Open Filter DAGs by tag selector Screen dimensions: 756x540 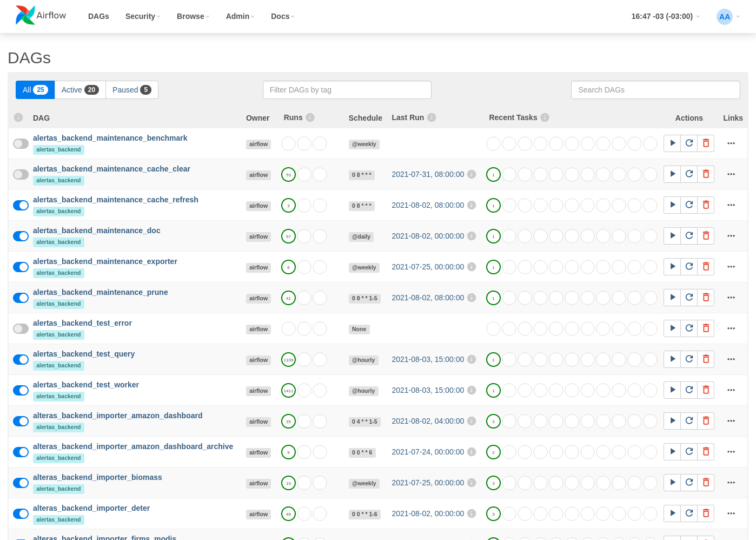pyautogui.click(x=347, y=90)
